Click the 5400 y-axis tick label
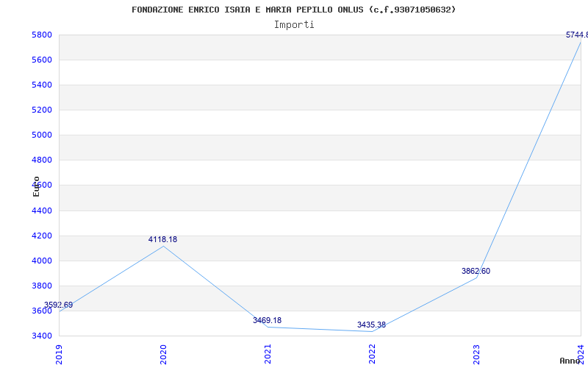This screenshot has height=368, width=588. click(x=42, y=85)
